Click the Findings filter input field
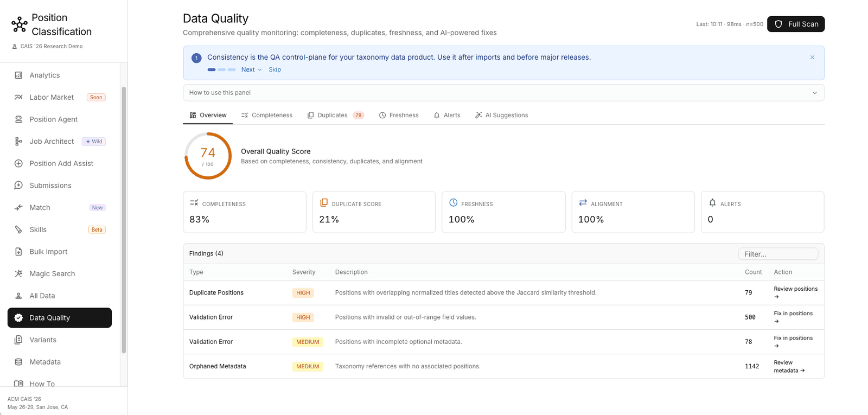 coord(778,254)
